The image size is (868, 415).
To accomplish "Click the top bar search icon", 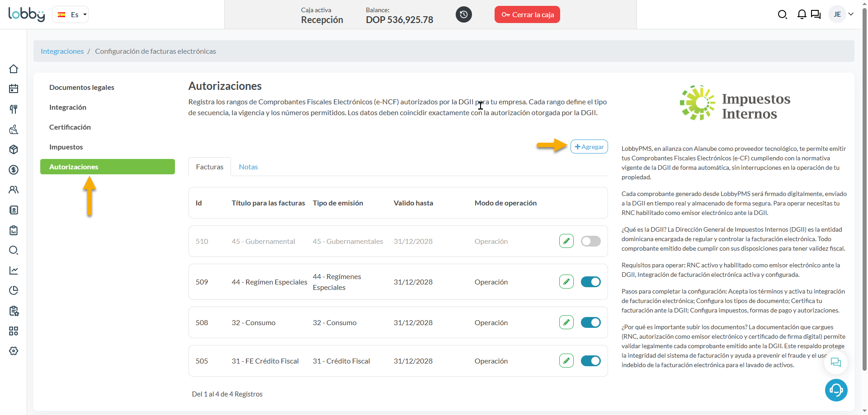I will 782,14.
